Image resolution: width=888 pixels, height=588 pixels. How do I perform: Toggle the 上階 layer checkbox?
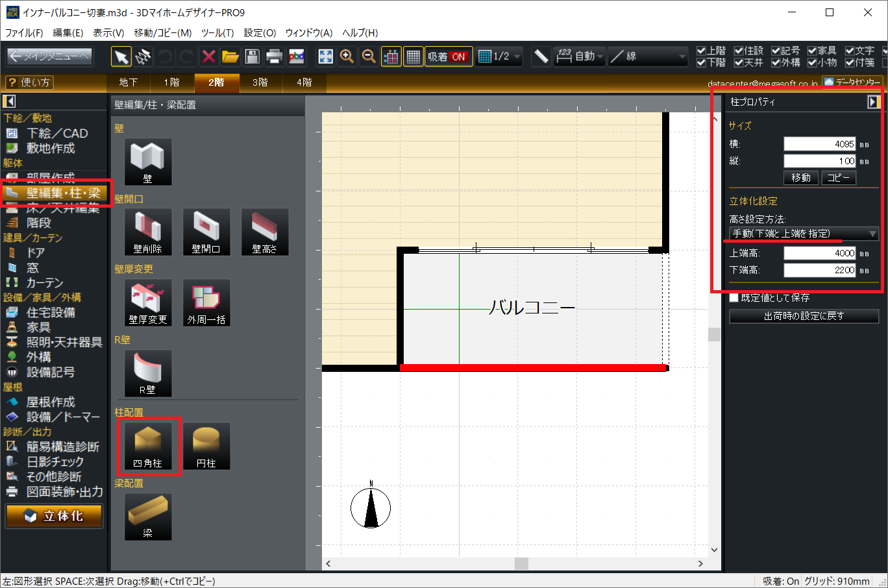701,51
